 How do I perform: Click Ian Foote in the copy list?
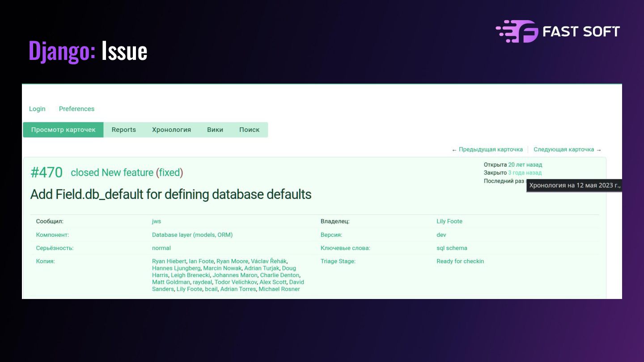pos(201,261)
